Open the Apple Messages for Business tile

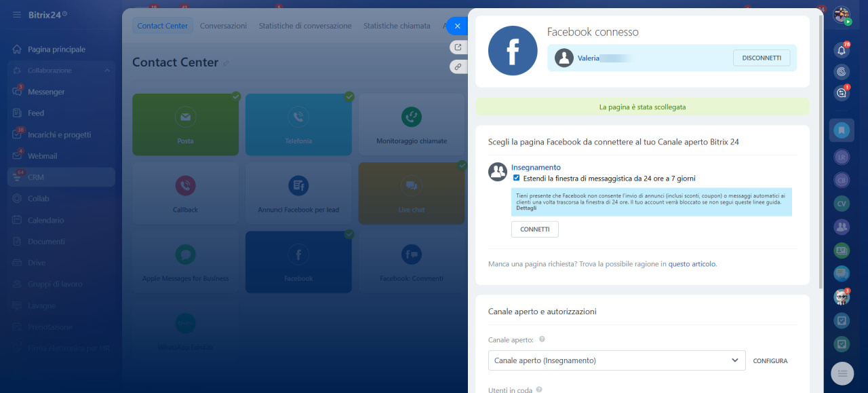[185, 262]
